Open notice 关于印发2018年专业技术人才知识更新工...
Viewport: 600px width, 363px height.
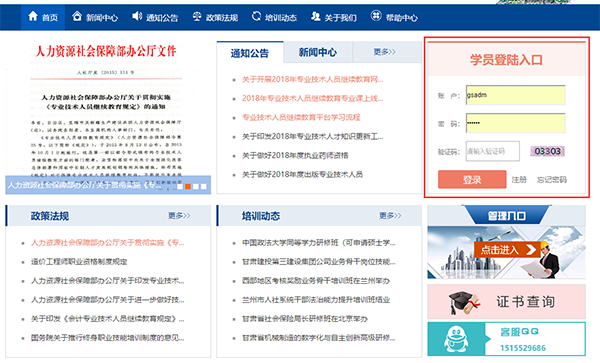[312, 136]
